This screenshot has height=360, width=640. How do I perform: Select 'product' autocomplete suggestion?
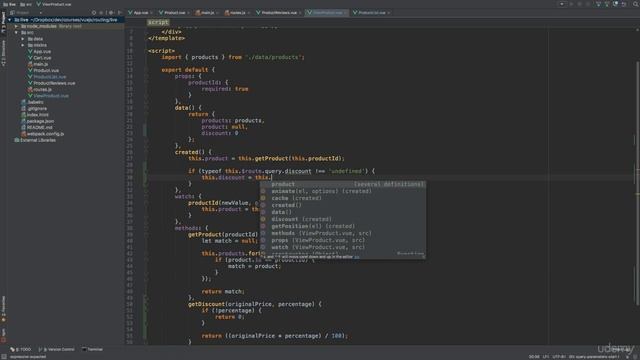[342, 184]
